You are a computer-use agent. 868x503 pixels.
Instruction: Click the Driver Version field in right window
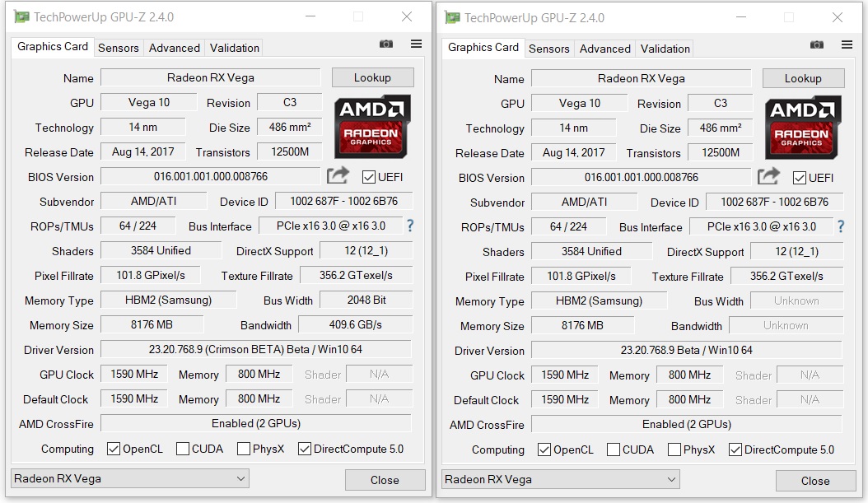[x=687, y=350]
